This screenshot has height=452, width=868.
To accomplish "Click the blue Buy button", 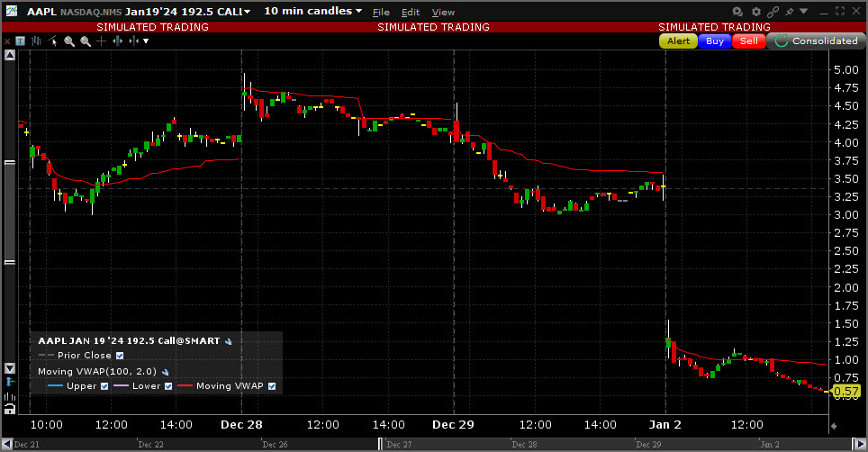I will pos(715,41).
